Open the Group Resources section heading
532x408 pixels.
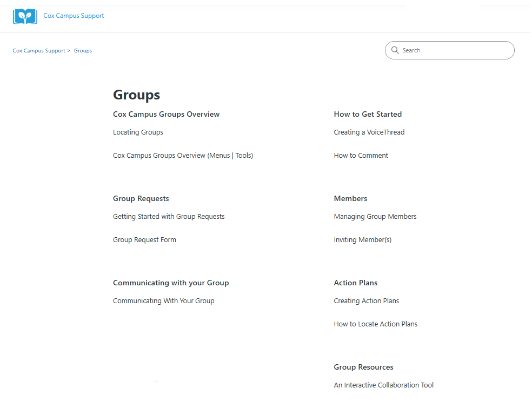(x=364, y=367)
